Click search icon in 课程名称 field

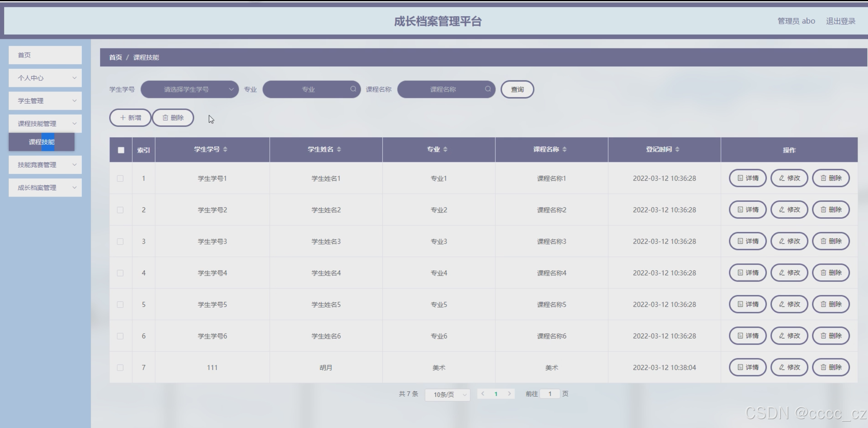(488, 89)
